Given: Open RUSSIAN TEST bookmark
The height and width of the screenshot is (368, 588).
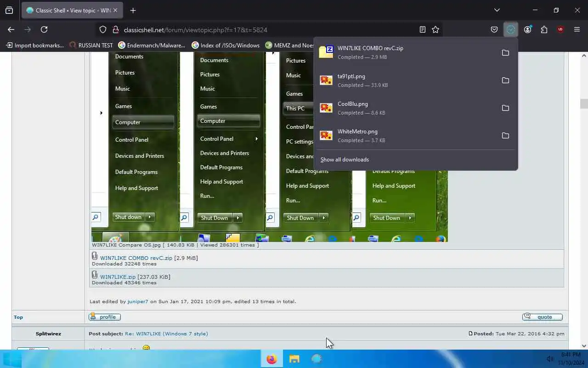Looking at the screenshot, I should [x=91, y=45].
